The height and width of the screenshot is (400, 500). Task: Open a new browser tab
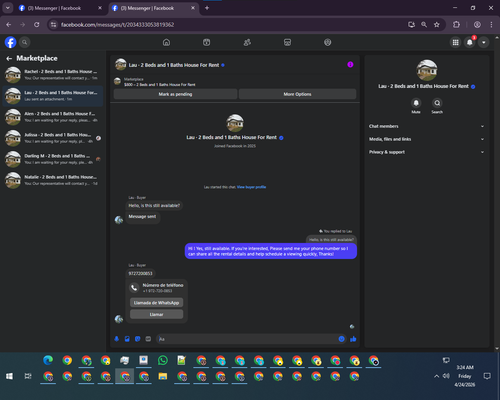(x=207, y=8)
